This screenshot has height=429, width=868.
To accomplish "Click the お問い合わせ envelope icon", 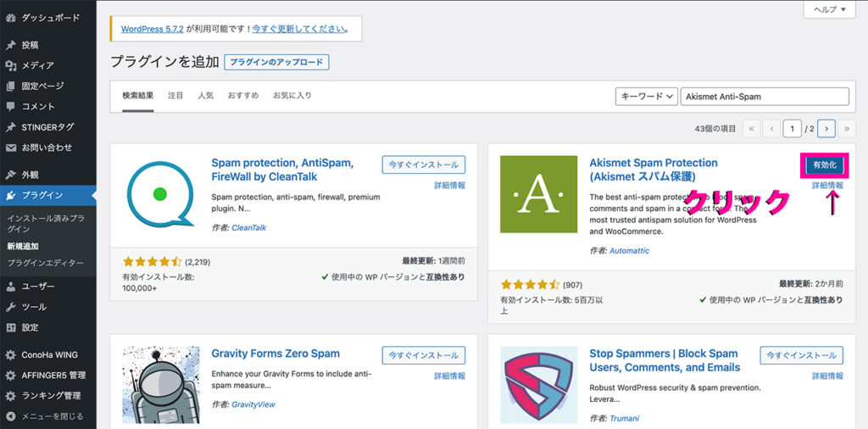I will click(x=10, y=148).
